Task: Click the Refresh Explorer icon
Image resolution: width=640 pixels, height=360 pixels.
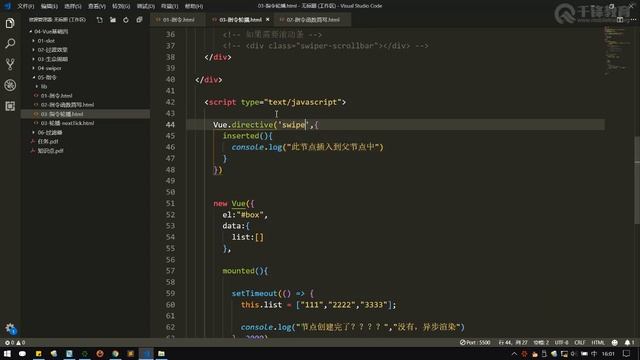Action: pos(126,20)
